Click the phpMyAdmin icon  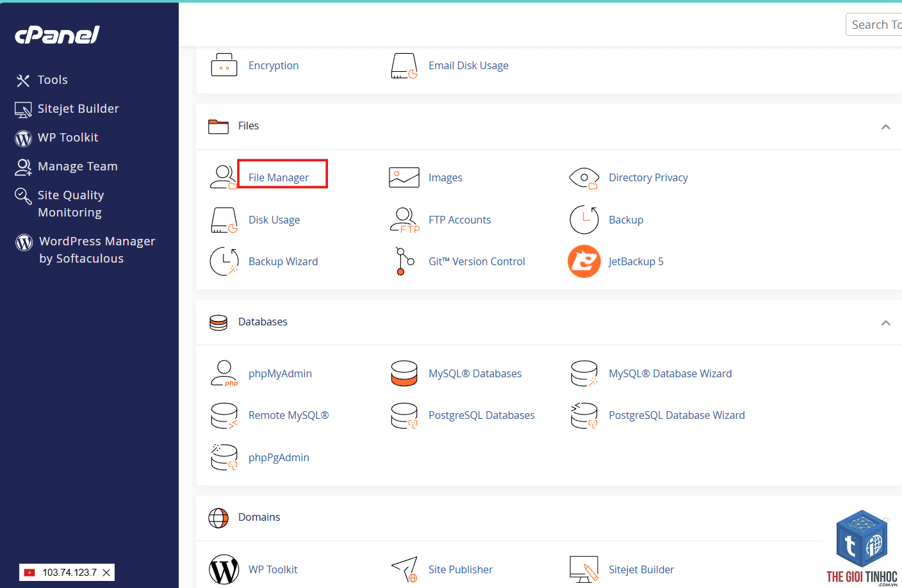[x=224, y=373]
